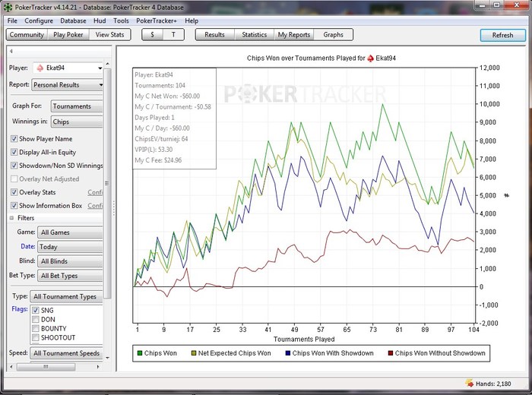
Task: Open the Date filter set to Today
Action: point(70,247)
